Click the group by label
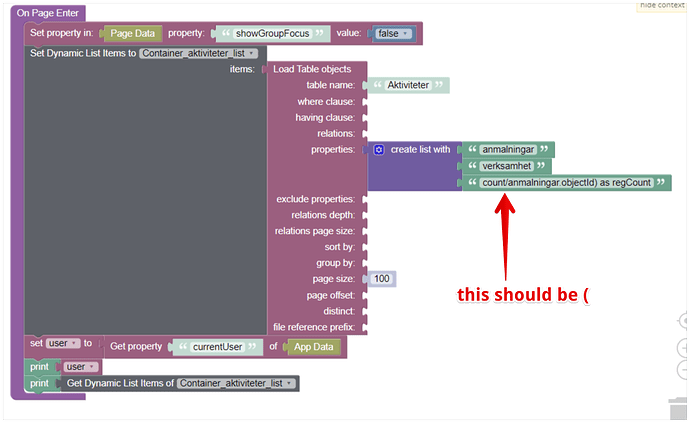 (335, 263)
